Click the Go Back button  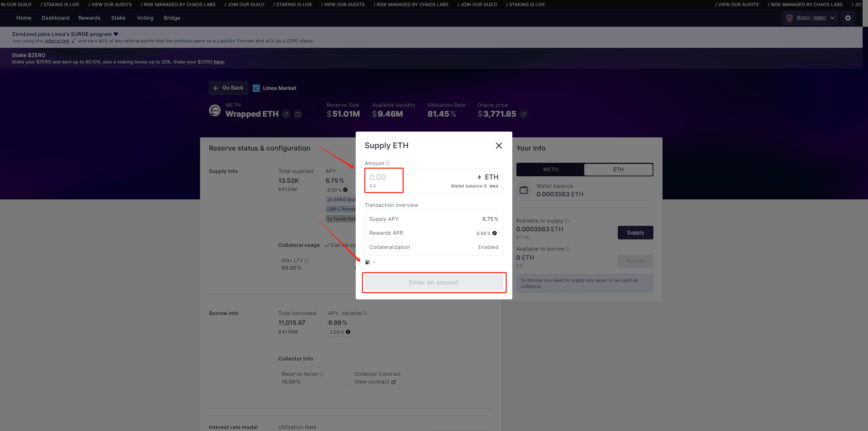228,88
